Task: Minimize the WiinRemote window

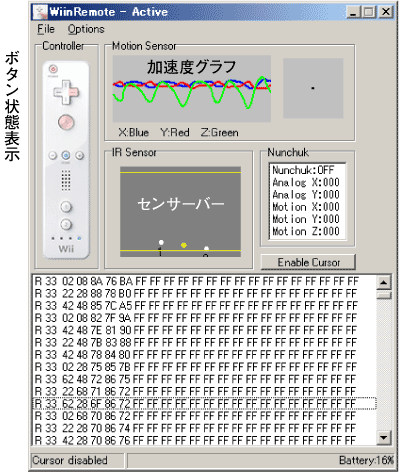Action: point(353,12)
